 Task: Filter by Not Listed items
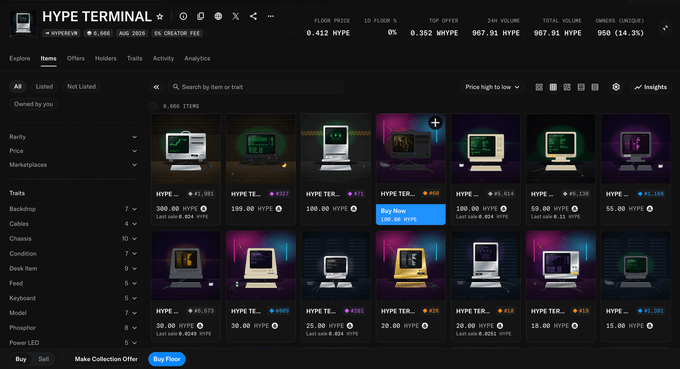(82, 87)
